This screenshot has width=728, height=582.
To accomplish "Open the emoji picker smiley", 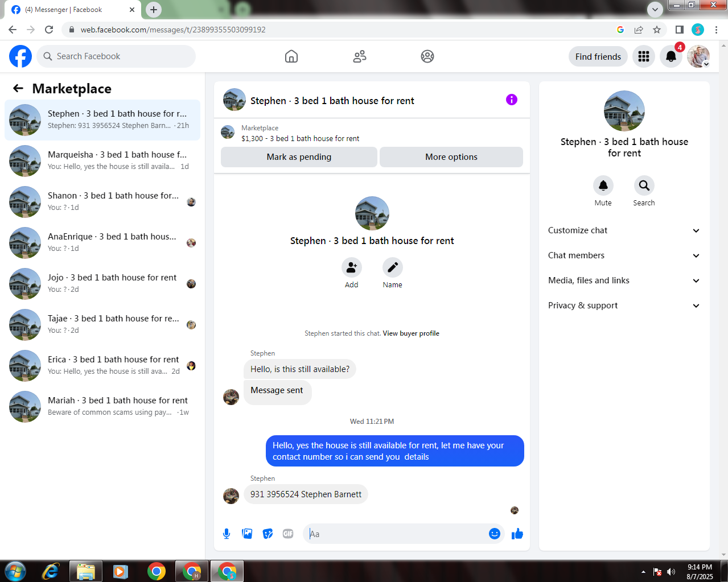I will [x=495, y=534].
